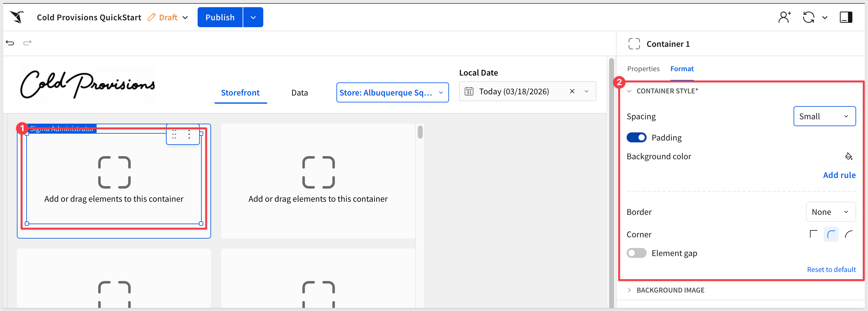
Task: Click the Reset to default link
Action: 831,269
